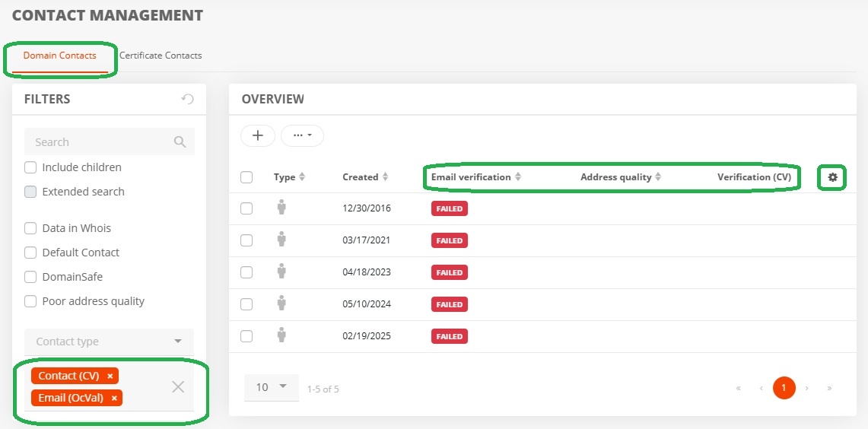Go to last page double-arrow

(x=829, y=388)
